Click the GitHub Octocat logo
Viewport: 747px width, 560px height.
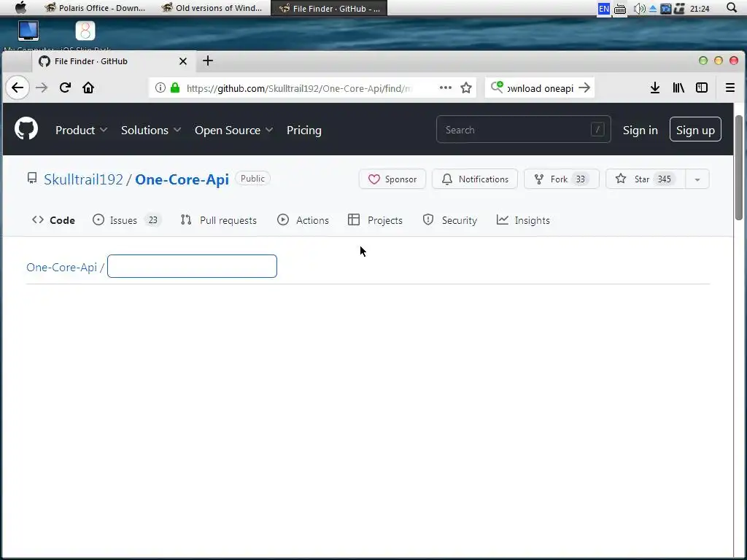26,129
